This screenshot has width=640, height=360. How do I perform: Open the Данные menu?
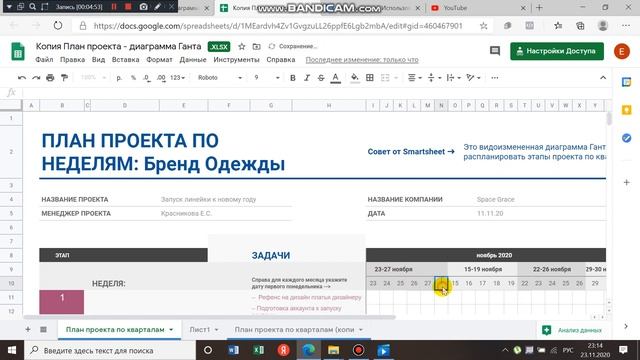pos(193,60)
